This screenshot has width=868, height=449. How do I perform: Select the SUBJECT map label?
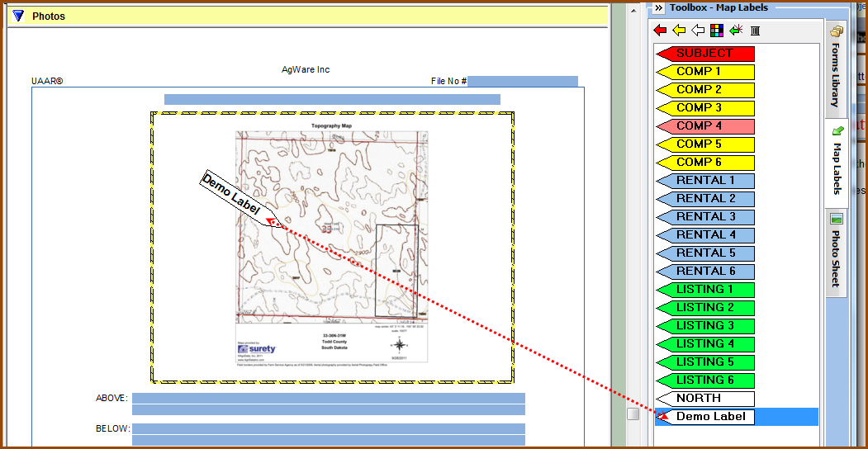(704, 54)
